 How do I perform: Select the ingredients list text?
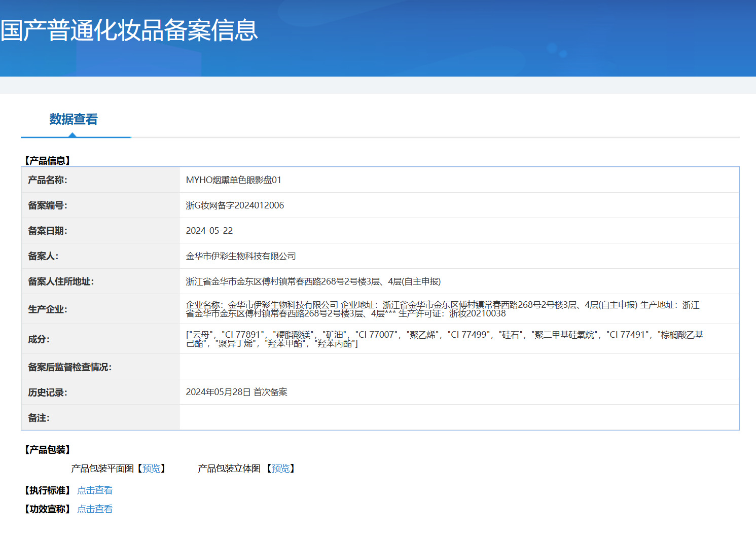click(x=445, y=339)
